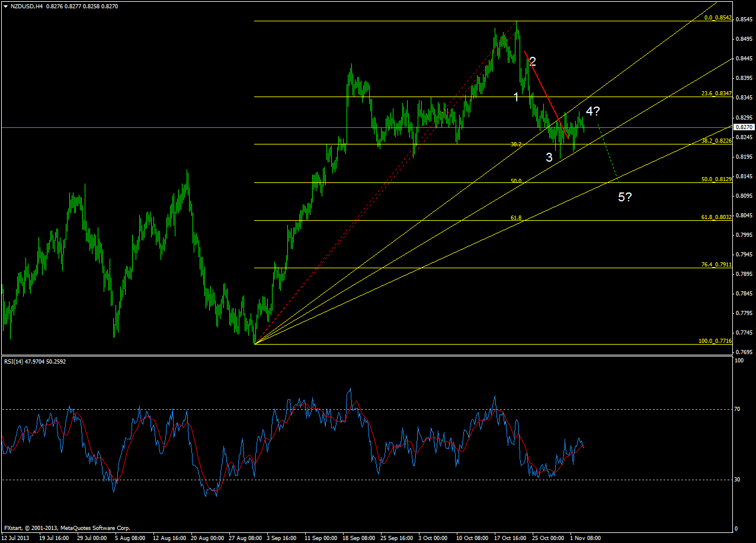Viewport: 756px width, 543px height.
Task: Click the 50.0_0.8129 Fibonacci level label
Action: click(716, 179)
